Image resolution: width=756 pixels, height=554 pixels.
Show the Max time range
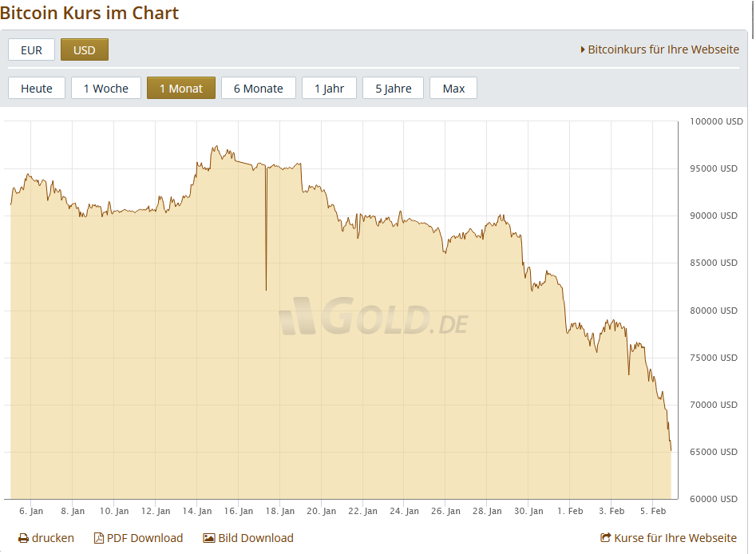(x=453, y=89)
